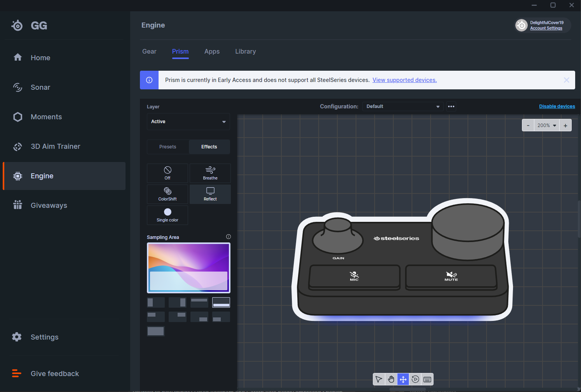Open the Effects tab
581x392 pixels.
[x=209, y=147]
